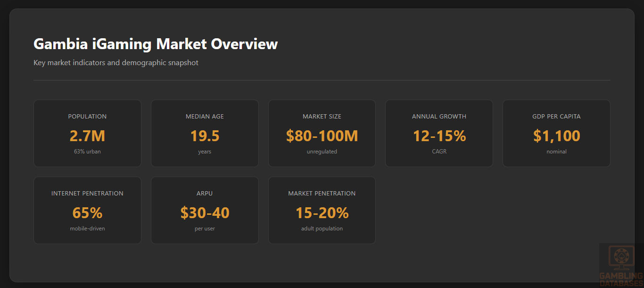Select the $80-100M market size figure
644x288 pixels.
(x=322, y=136)
